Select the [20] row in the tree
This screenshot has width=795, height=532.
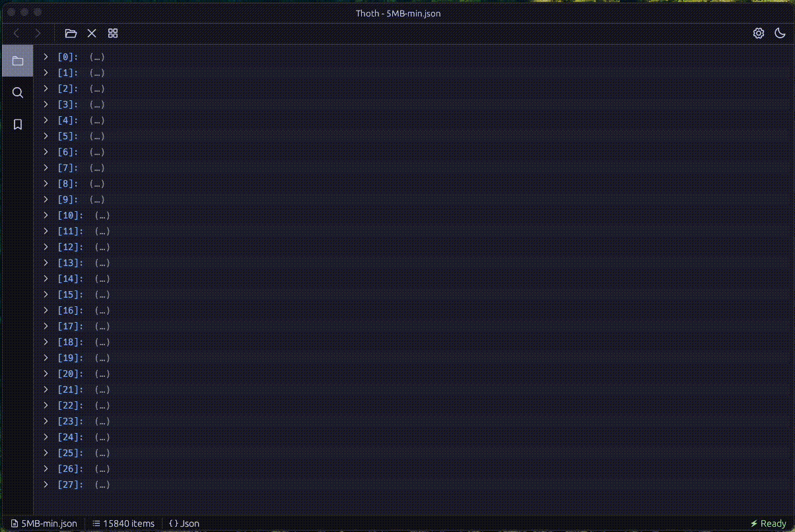(x=70, y=374)
